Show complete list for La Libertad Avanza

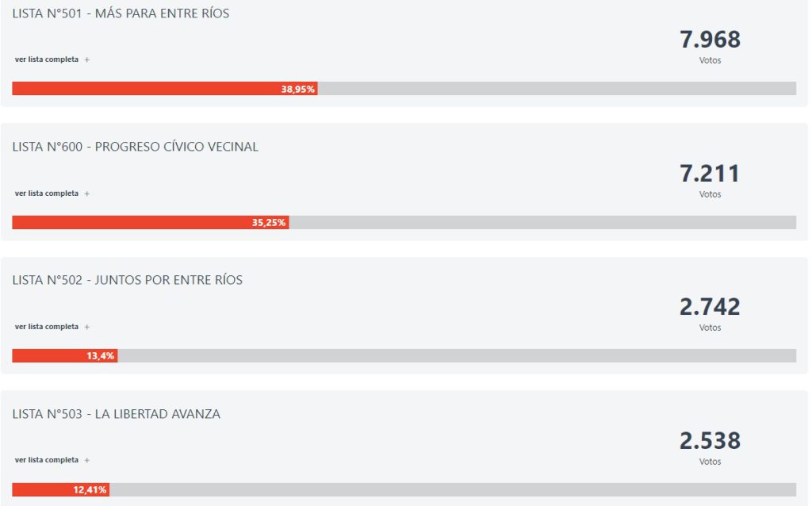[x=47, y=460]
